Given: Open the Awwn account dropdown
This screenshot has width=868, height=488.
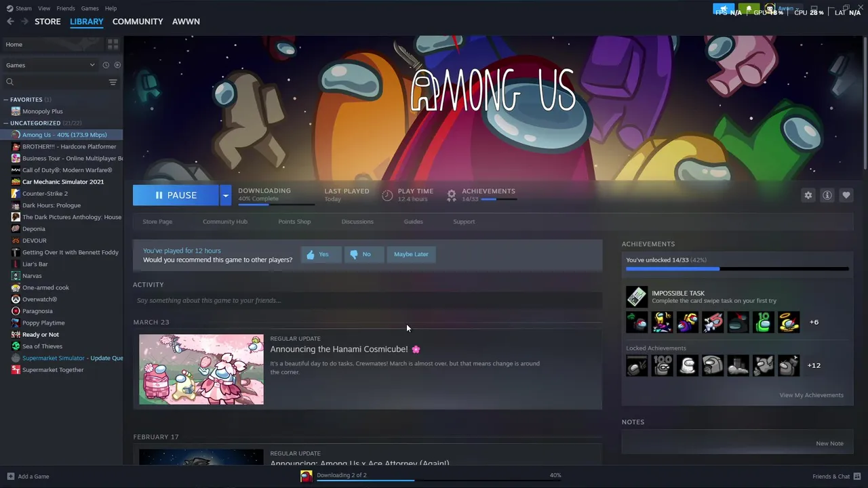Looking at the screenshot, I should [787, 9].
